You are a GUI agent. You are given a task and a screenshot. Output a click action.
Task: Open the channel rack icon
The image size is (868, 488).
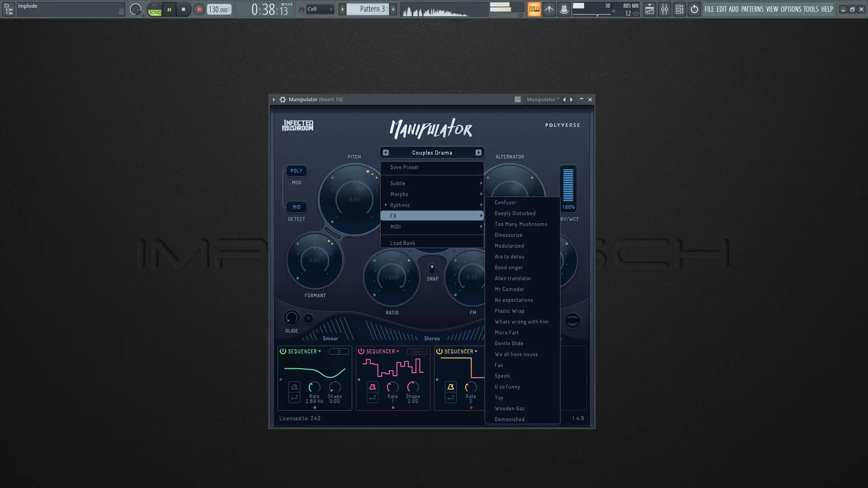click(x=679, y=9)
